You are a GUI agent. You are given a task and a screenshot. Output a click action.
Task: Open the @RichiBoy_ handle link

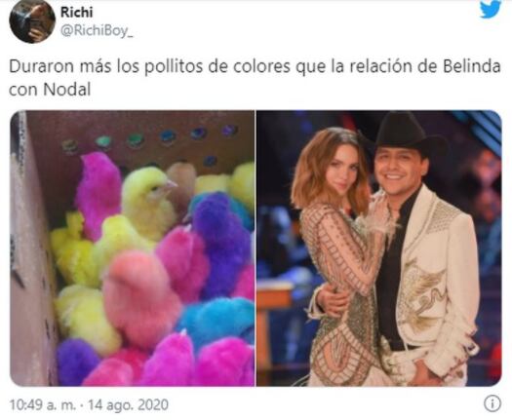tap(97, 31)
